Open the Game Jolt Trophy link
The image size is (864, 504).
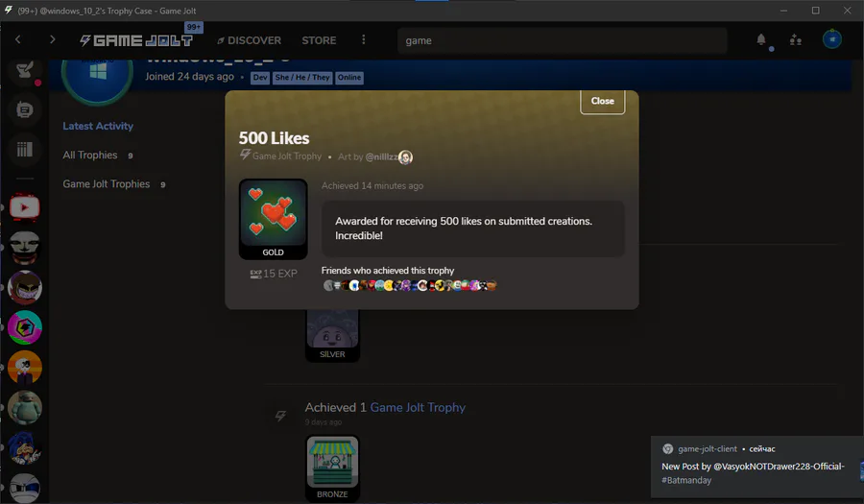pyautogui.click(x=418, y=408)
